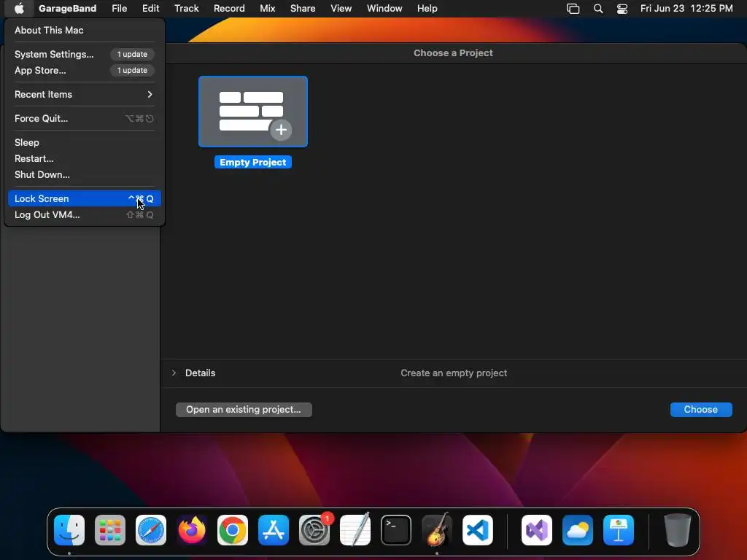Launch Visual Studio purple icon in Dock
The height and width of the screenshot is (560, 747).
(x=537, y=530)
